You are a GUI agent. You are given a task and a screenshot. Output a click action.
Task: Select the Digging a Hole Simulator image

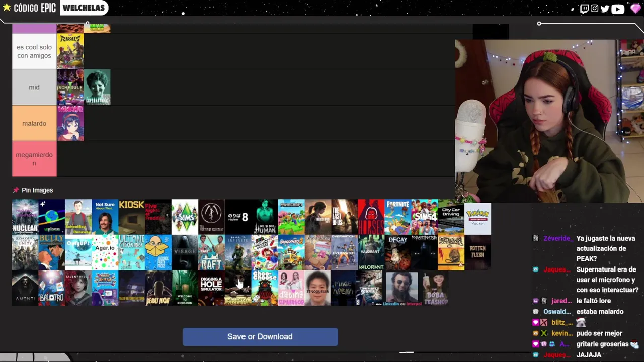[x=211, y=288]
